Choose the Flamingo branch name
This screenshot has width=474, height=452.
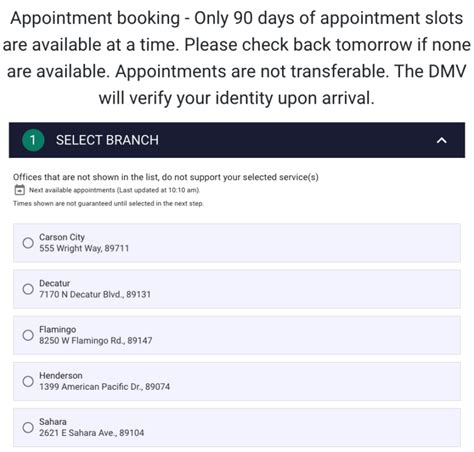point(58,329)
